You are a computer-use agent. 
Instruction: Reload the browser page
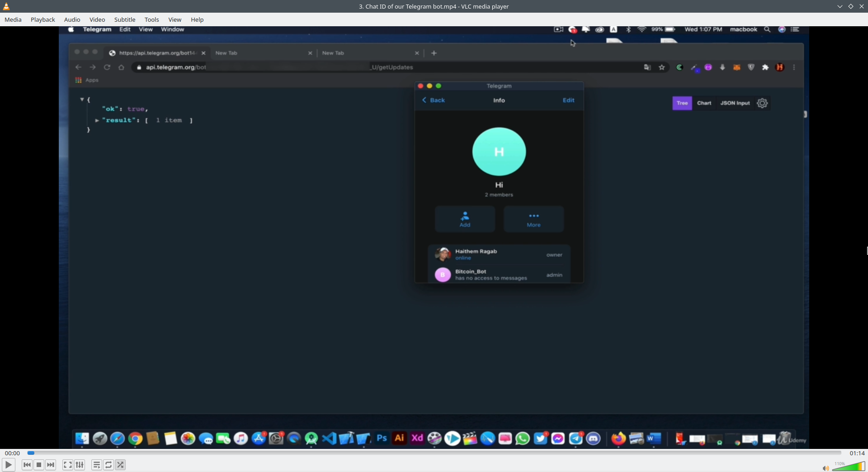pos(107,67)
